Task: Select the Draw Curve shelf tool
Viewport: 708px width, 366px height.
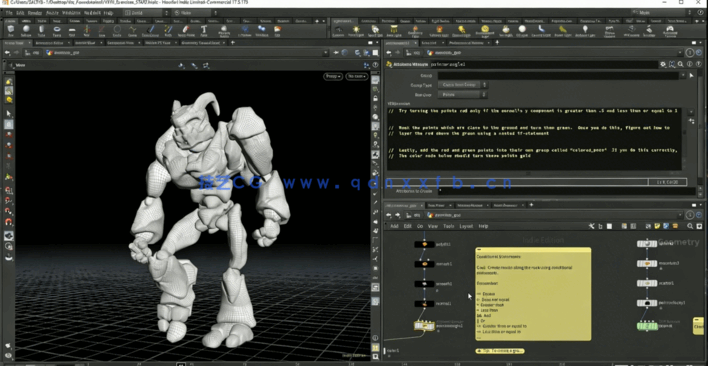Action: click(x=150, y=30)
